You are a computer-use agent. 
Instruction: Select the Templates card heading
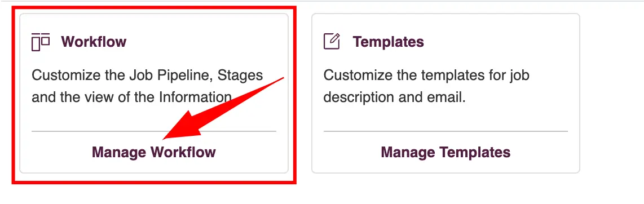tap(388, 42)
